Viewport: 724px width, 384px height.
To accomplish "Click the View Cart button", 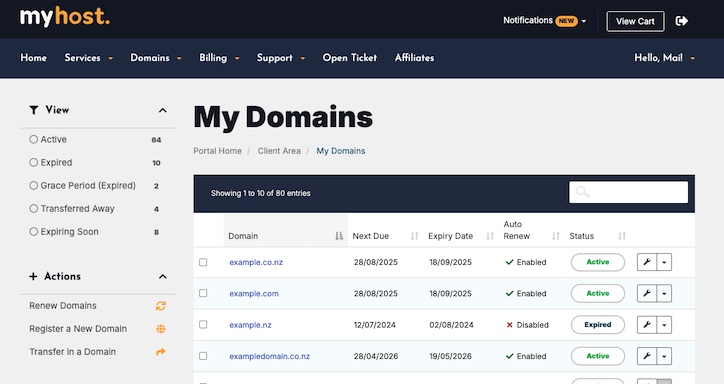I will [x=635, y=21].
